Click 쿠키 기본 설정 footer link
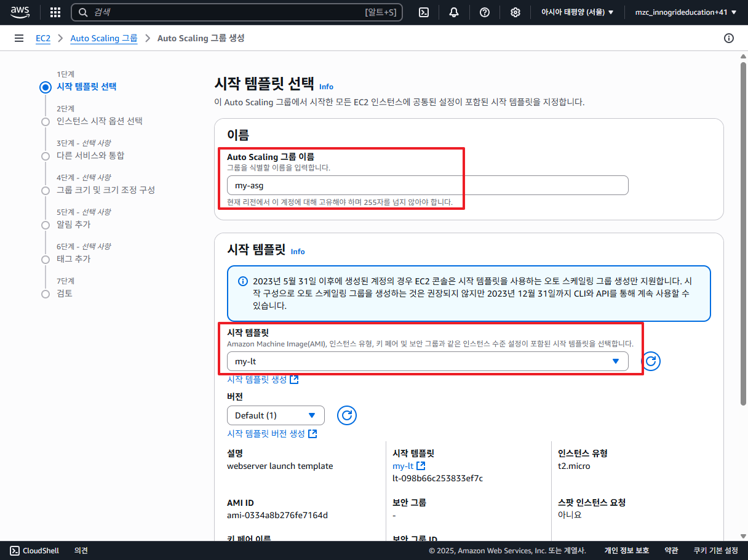Screen dimensions: 748x560 coord(715,551)
